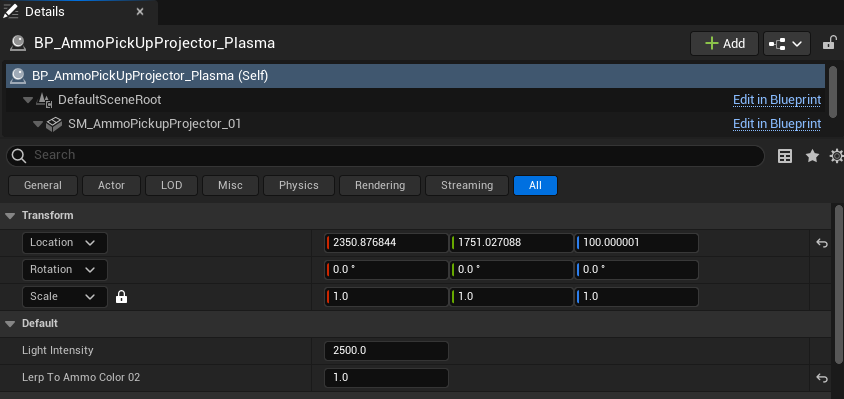
Task: Click the Light Intensity value field
Action: (386, 351)
